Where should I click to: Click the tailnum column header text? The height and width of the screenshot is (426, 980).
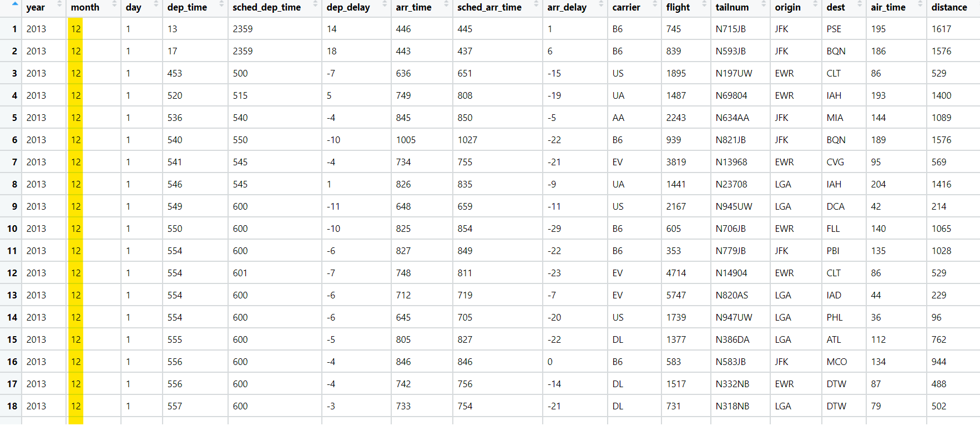(x=732, y=7)
